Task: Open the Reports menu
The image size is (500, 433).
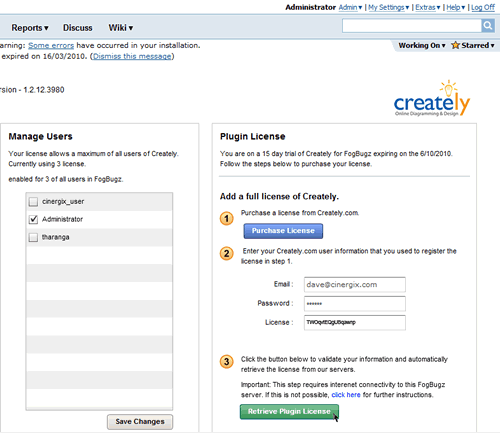Action: coord(30,28)
